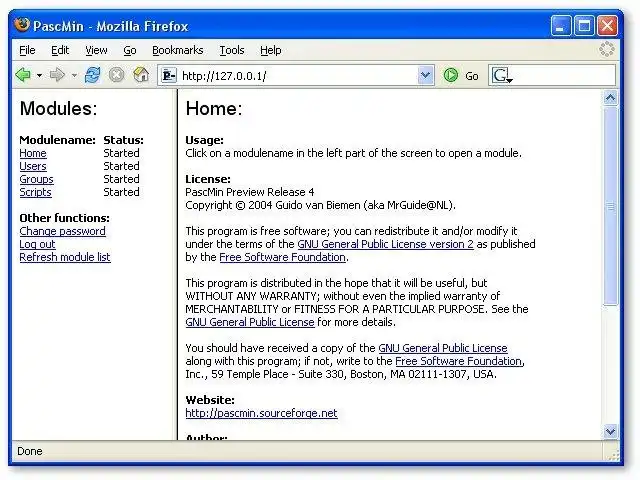
Task: Click the Forward arrow navigation icon
Action: point(57,75)
